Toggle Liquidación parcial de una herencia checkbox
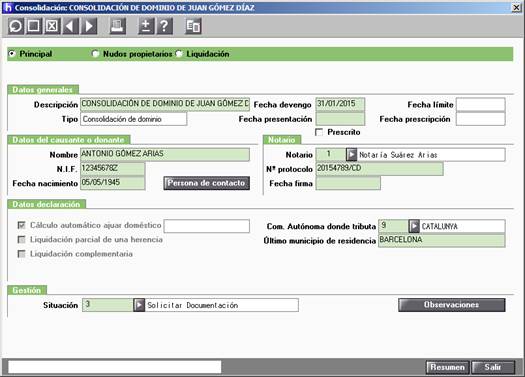The image size is (525, 377). (x=21, y=239)
